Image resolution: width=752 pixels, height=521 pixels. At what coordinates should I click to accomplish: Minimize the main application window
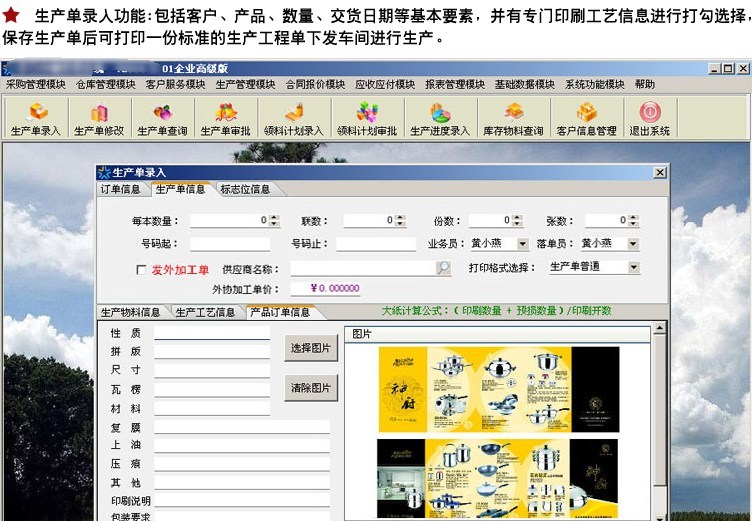(x=715, y=69)
